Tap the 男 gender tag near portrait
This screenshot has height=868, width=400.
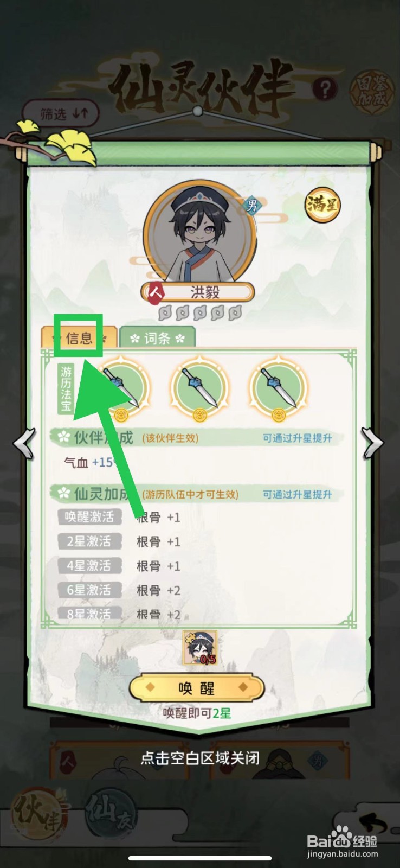pyautogui.click(x=251, y=206)
